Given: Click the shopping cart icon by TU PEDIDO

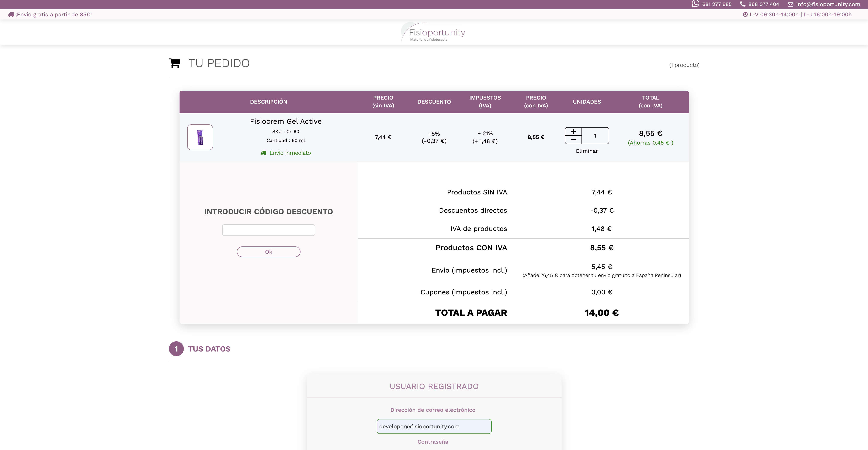Looking at the screenshot, I should (x=174, y=63).
